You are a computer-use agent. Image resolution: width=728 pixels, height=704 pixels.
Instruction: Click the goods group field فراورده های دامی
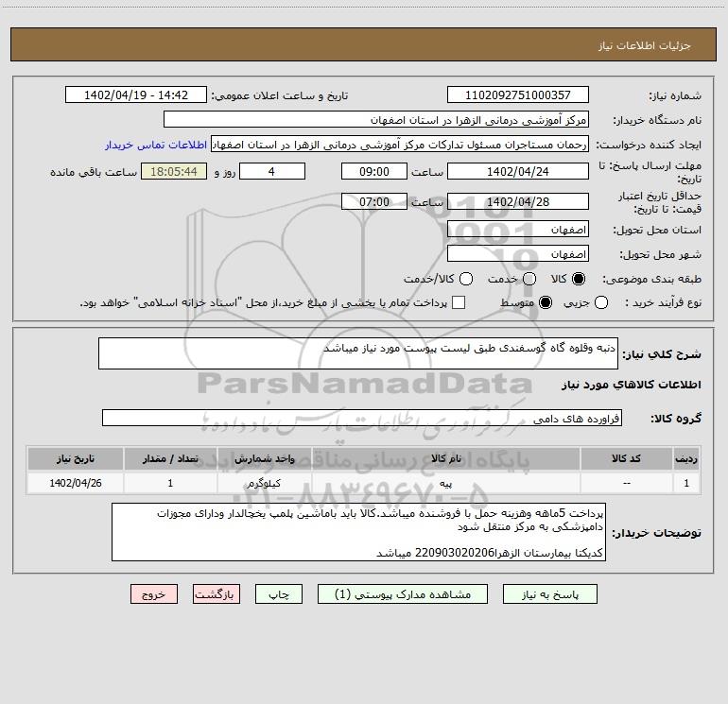point(362,418)
